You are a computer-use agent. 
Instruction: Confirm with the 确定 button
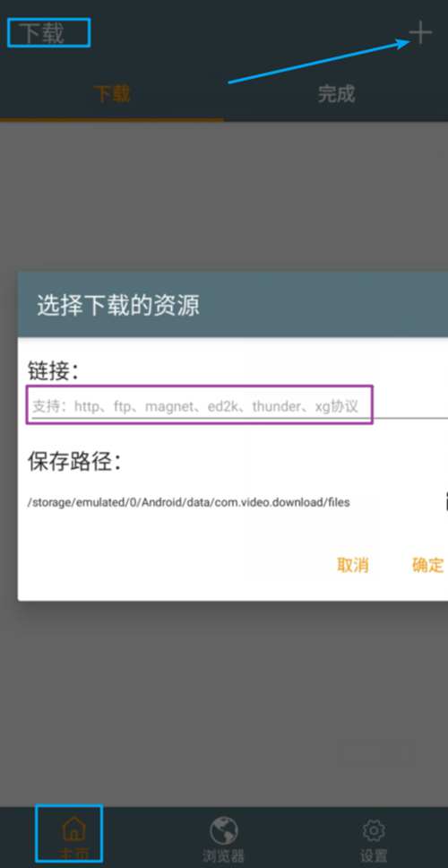pyautogui.click(x=428, y=565)
